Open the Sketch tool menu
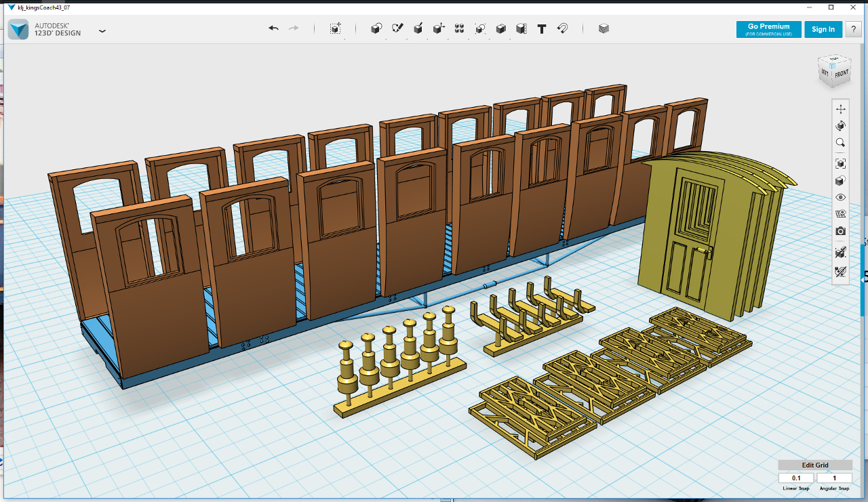868x502 pixels. click(x=397, y=28)
